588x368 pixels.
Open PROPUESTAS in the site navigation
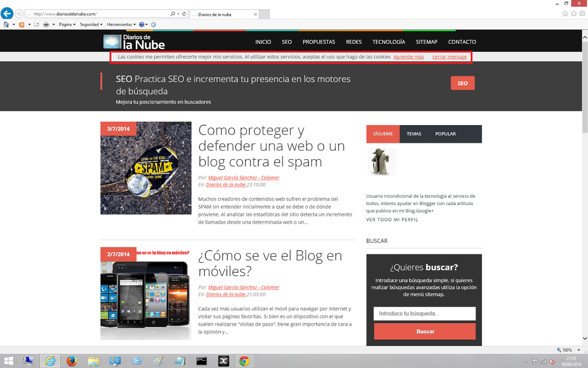point(318,42)
